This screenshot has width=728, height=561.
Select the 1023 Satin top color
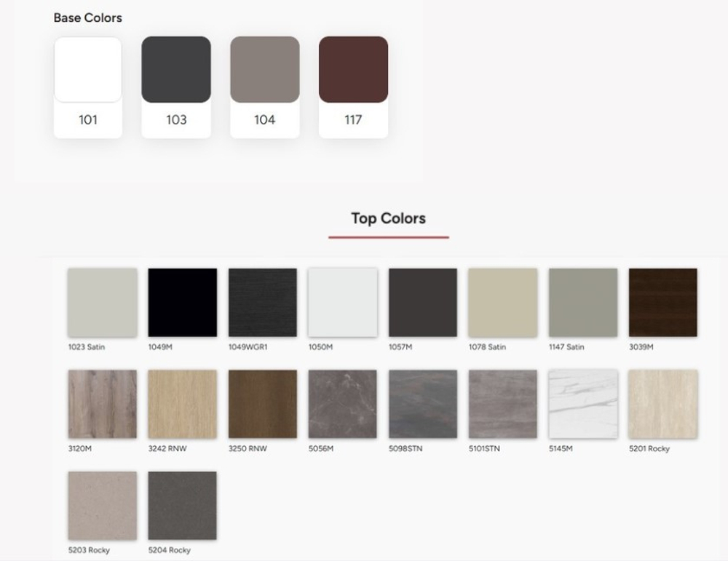[103, 303]
